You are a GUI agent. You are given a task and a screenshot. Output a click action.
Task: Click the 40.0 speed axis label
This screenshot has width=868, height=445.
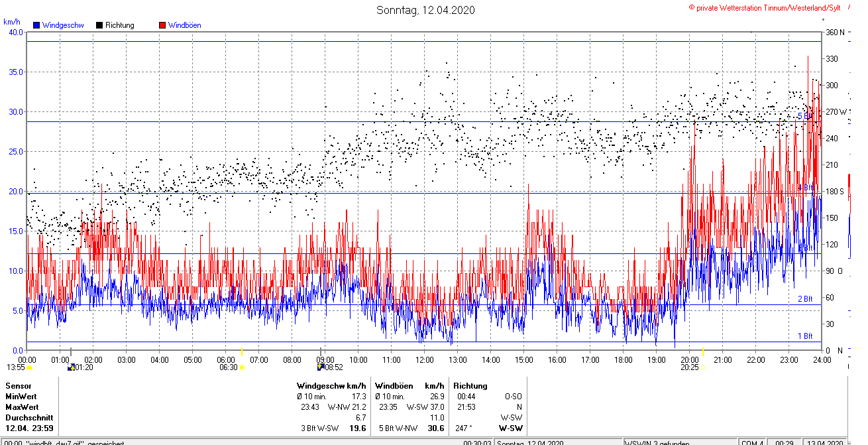[16, 32]
